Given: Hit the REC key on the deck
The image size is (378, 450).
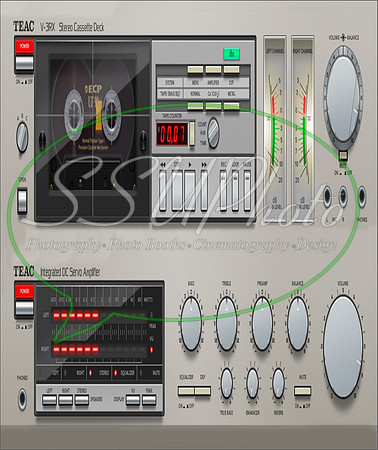Looking at the screenshot, I should 223,190.
